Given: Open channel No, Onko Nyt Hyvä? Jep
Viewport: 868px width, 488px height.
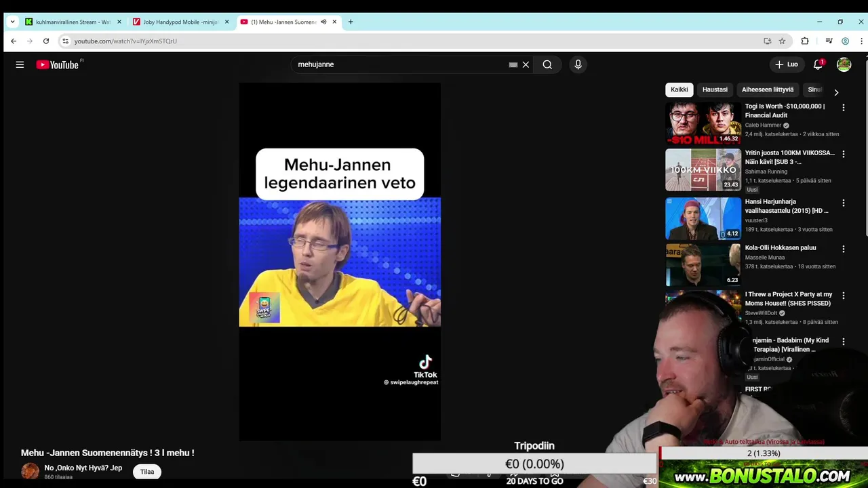Looking at the screenshot, I should click(x=83, y=468).
